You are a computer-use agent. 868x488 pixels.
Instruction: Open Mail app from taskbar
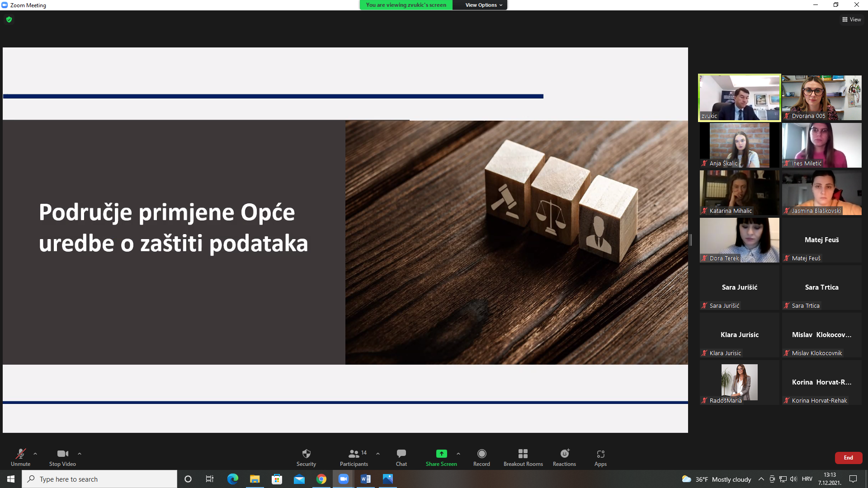tap(299, 479)
